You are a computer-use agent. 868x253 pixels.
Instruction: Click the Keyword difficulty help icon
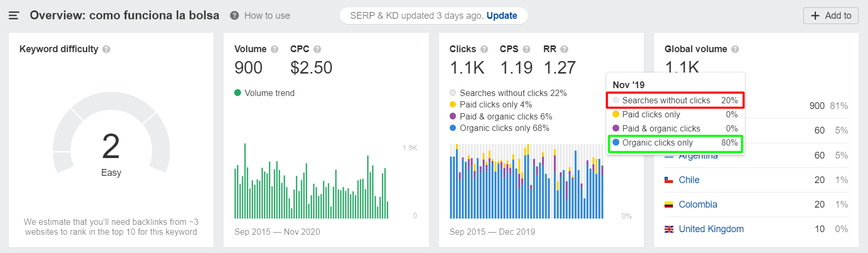[106, 49]
